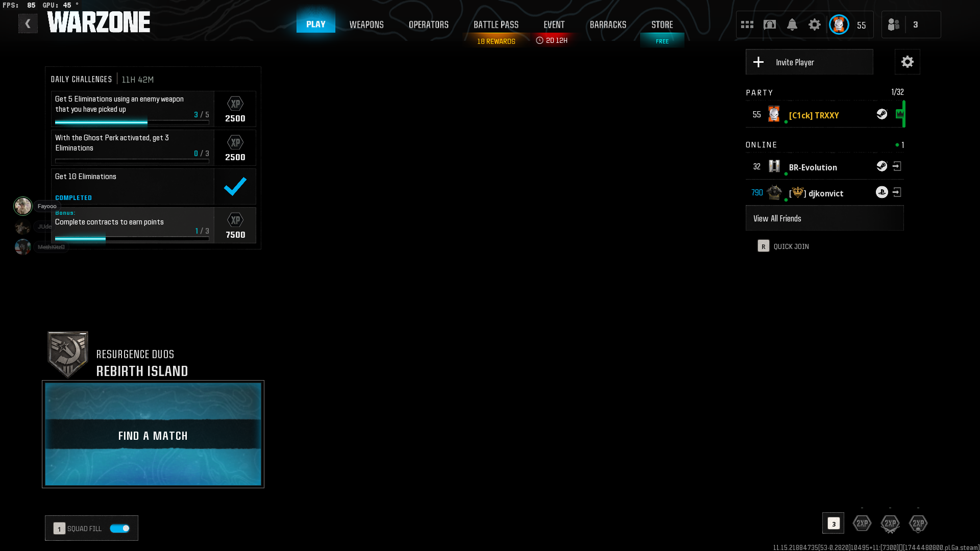Image resolution: width=980 pixels, height=551 pixels.
Task: Select the last 2XP token icon
Action: tap(918, 523)
